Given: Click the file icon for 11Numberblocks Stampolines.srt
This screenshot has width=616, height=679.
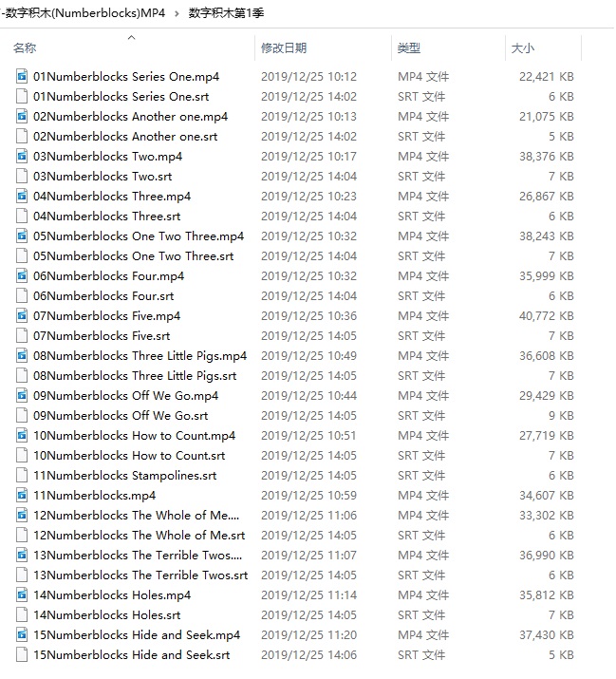Looking at the screenshot, I should click(x=23, y=475).
